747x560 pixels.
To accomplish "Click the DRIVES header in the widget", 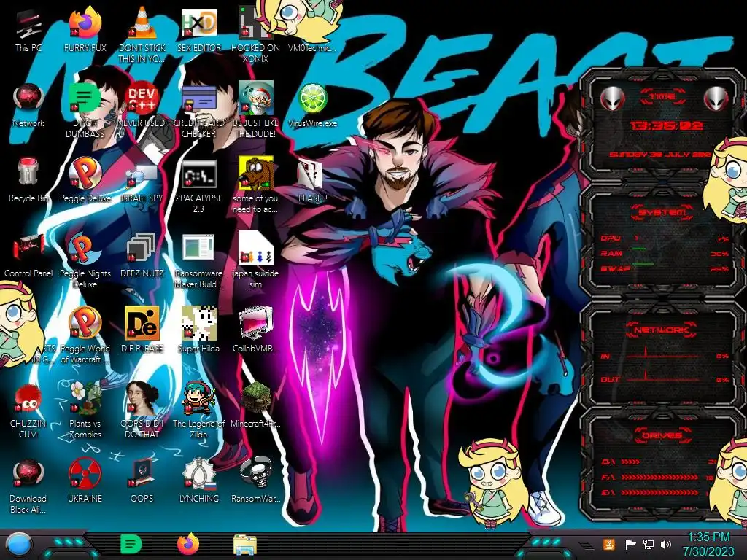I will coord(662,435).
